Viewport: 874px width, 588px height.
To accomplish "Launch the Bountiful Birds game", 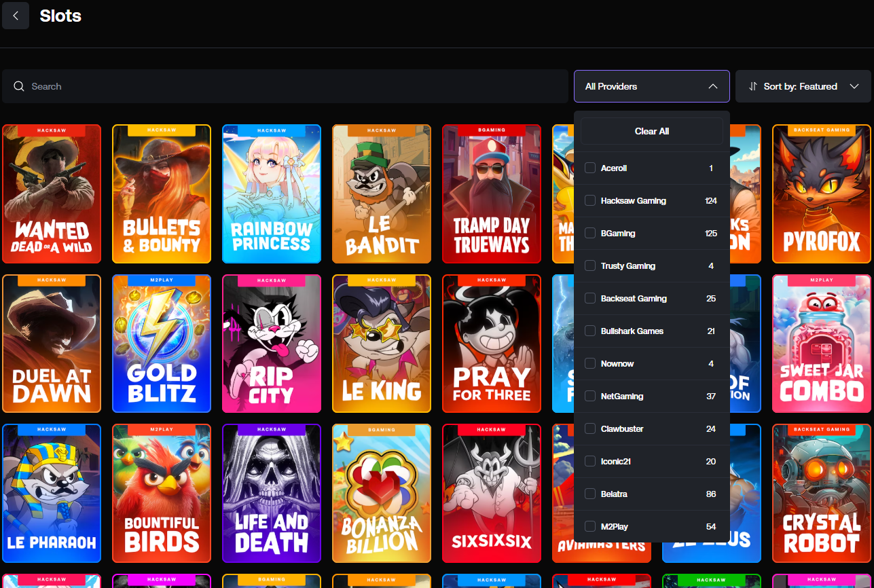I will click(x=162, y=494).
